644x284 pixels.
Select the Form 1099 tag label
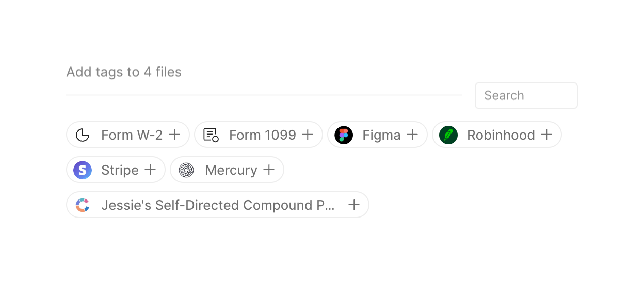point(262,135)
